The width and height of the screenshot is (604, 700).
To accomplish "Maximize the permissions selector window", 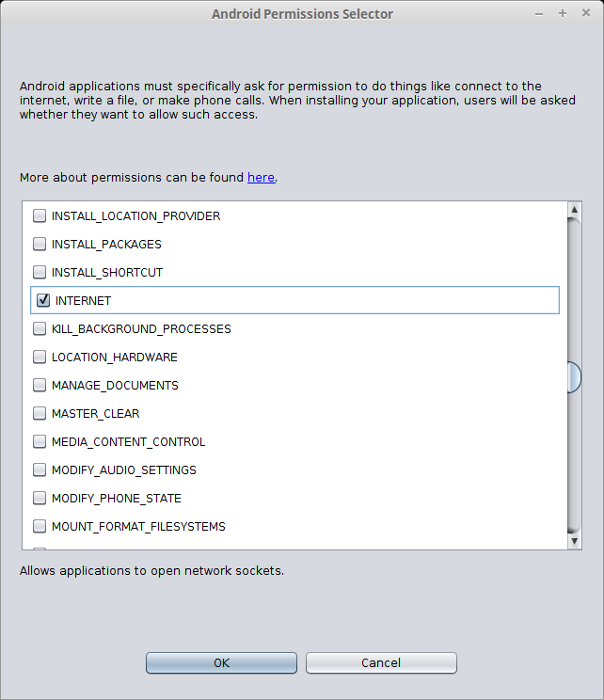I will click(x=563, y=13).
